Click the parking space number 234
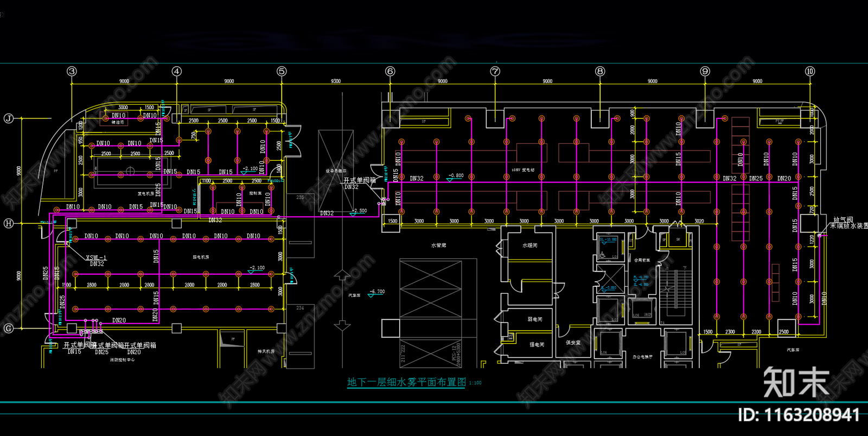 click(300, 308)
